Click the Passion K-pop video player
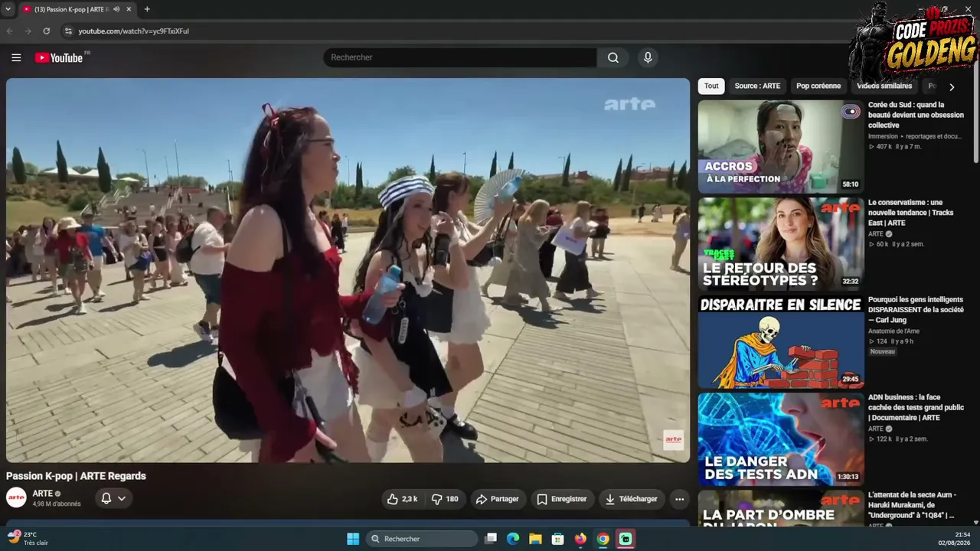This screenshot has width=980, height=551. [348, 270]
